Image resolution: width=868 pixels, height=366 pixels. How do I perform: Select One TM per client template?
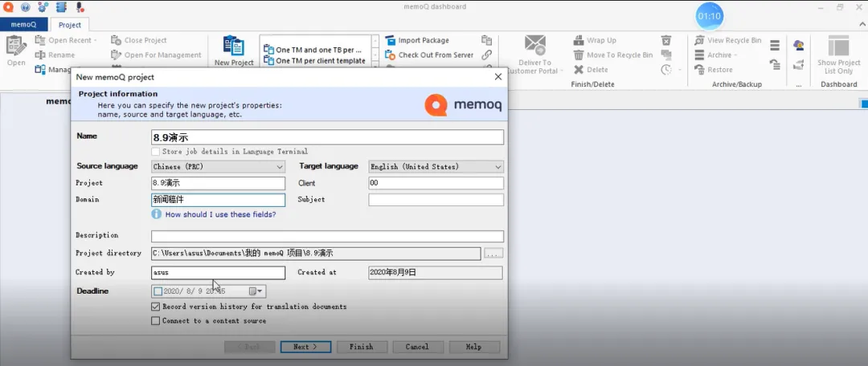click(314, 60)
